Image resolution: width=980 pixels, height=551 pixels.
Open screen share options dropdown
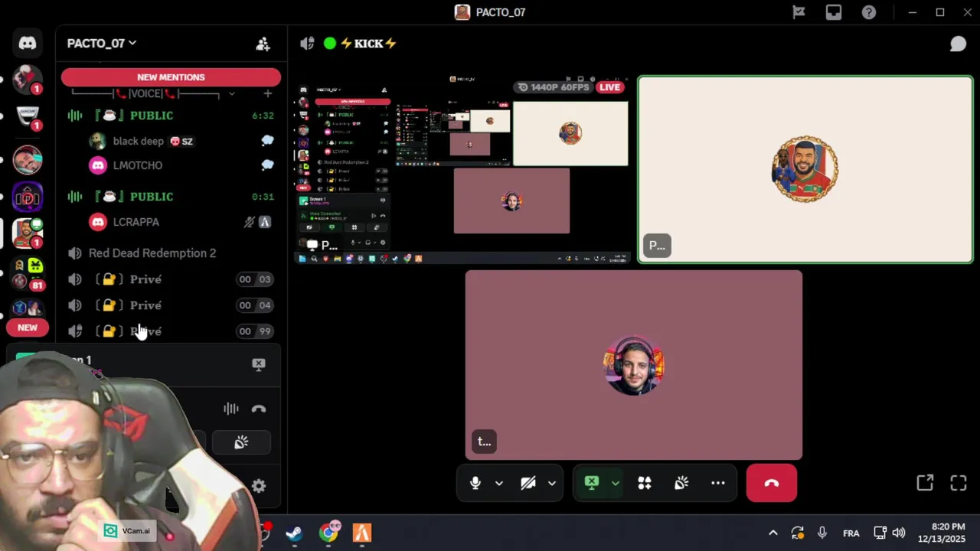point(615,483)
